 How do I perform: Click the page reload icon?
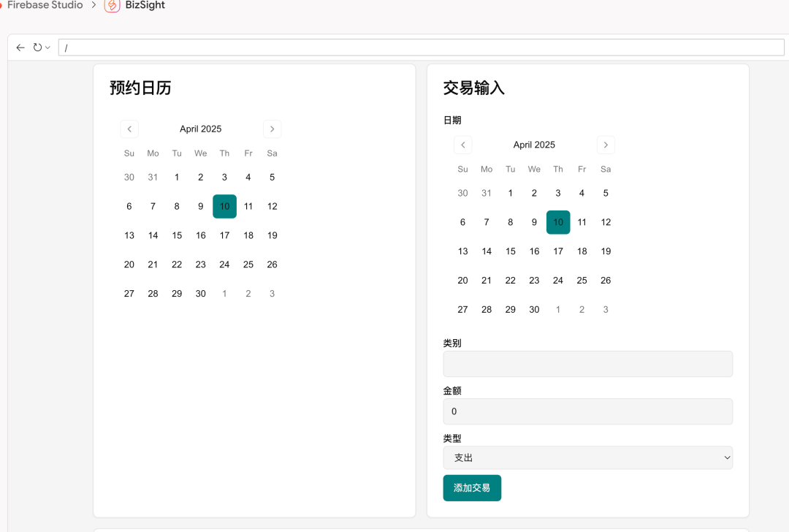38,47
